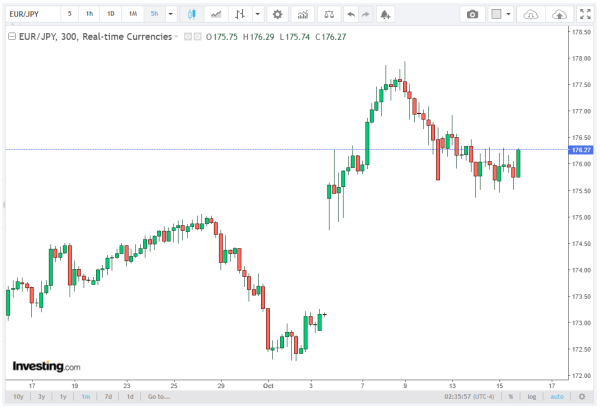Select the 1h interval

click(x=89, y=14)
